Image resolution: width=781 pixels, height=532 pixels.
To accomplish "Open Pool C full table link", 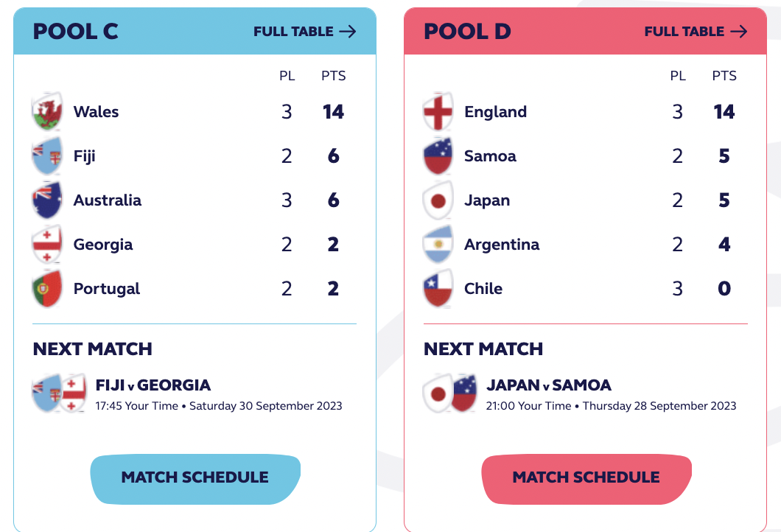I will (305, 32).
